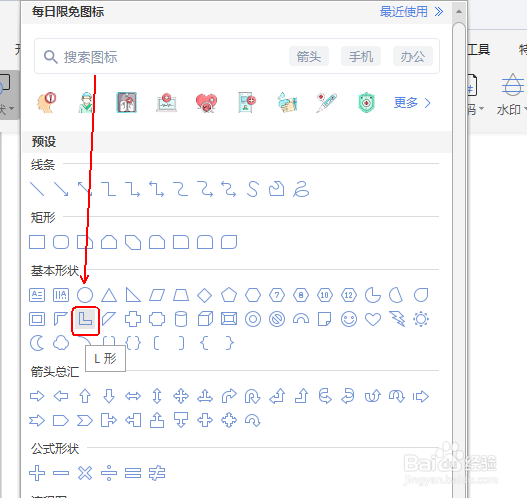Choose the isosceles triangle shape
The height and width of the screenshot is (498, 527).
click(x=109, y=295)
